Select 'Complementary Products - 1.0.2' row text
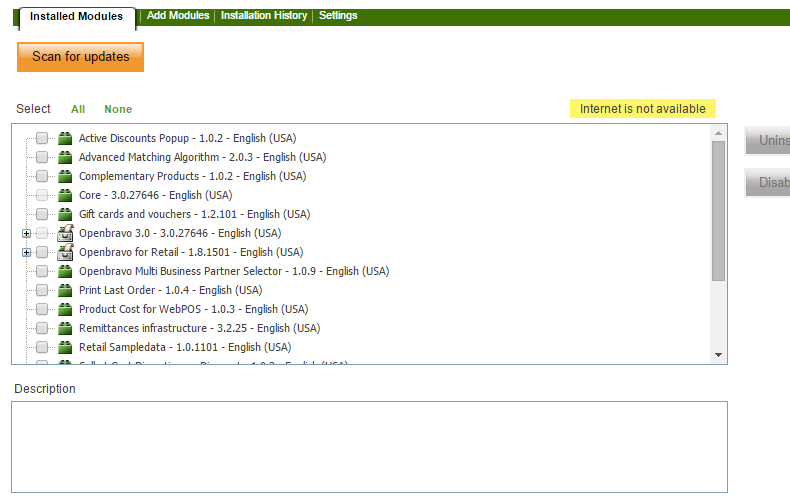790x503 pixels. [192, 176]
